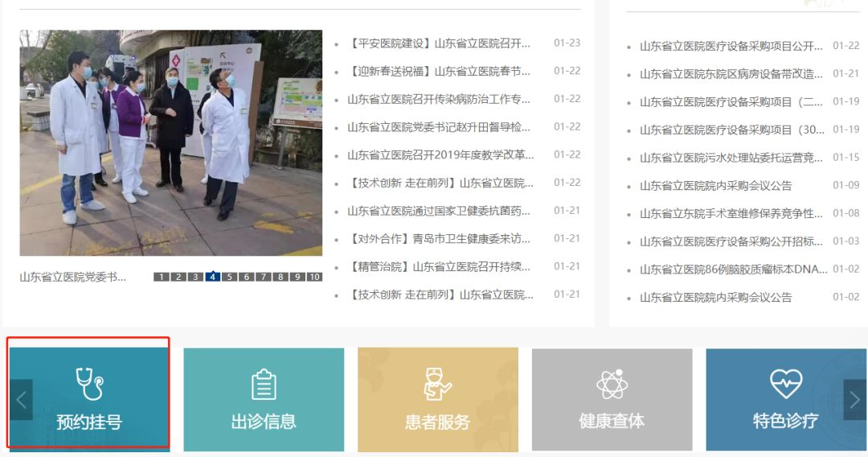Click the heartbeat icon for 特色诊疗
This screenshot has height=457, width=868.
(x=785, y=385)
